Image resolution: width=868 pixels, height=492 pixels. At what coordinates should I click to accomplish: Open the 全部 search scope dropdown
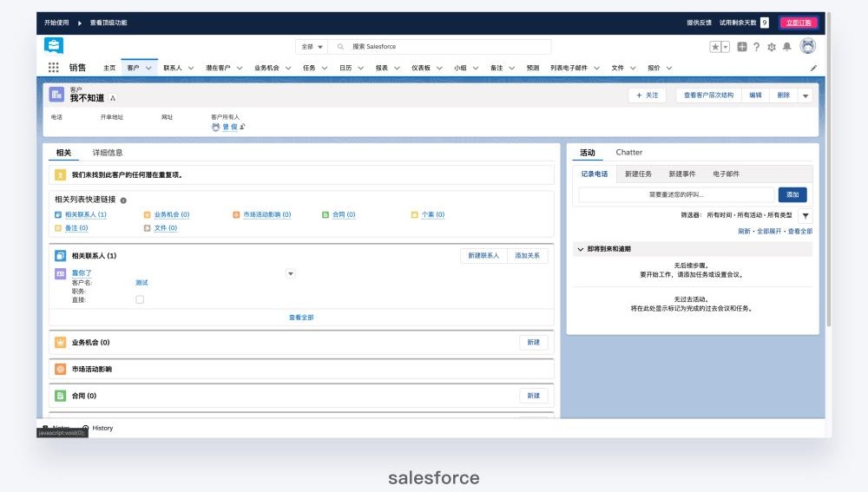[x=312, y=47]
